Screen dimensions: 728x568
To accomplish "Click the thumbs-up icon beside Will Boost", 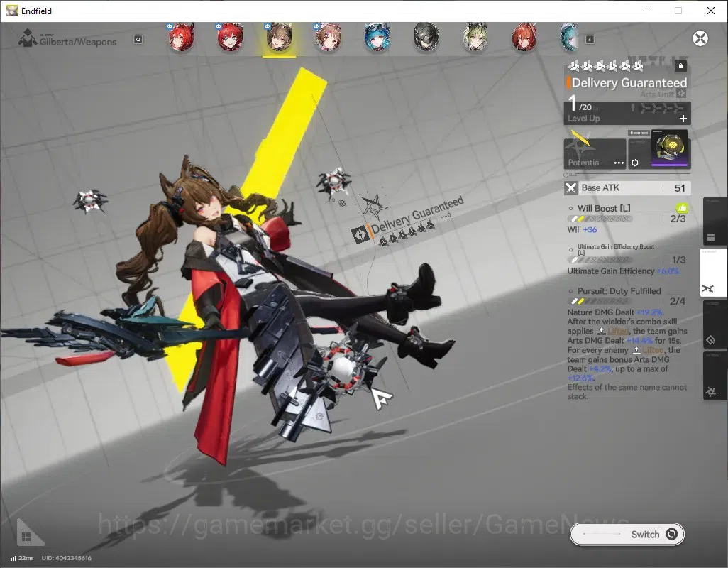I will [x=682, y=208].
